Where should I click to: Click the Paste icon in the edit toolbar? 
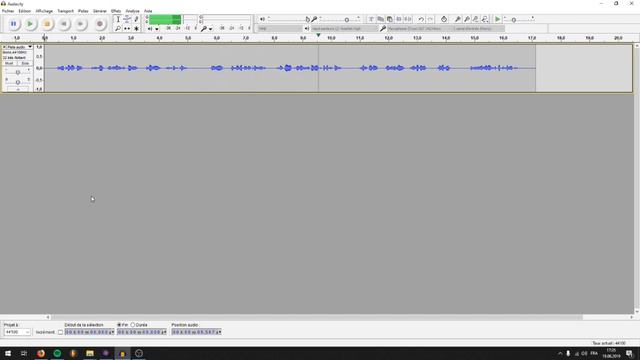[389, 19]
